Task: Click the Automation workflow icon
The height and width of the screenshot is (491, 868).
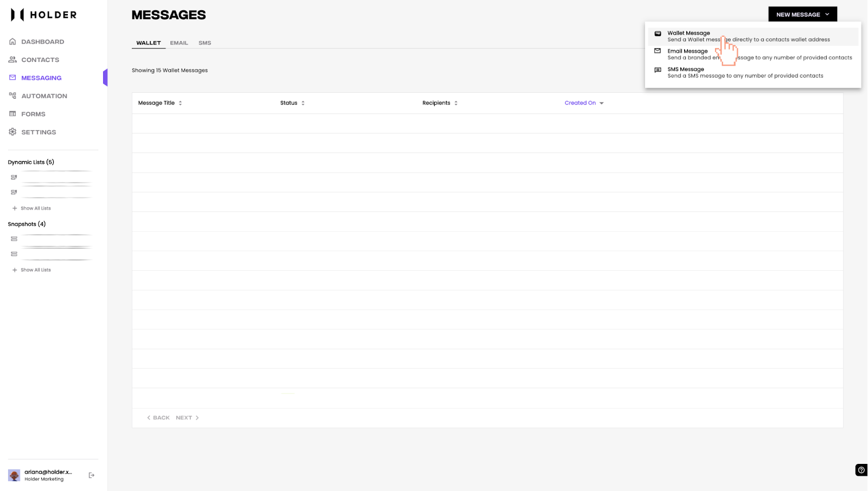Action: [12, 95]
